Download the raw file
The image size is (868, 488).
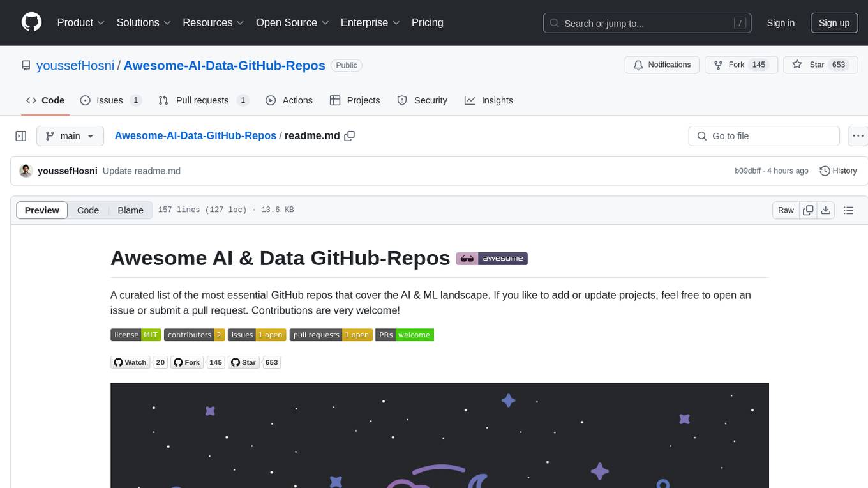[826, 210]
